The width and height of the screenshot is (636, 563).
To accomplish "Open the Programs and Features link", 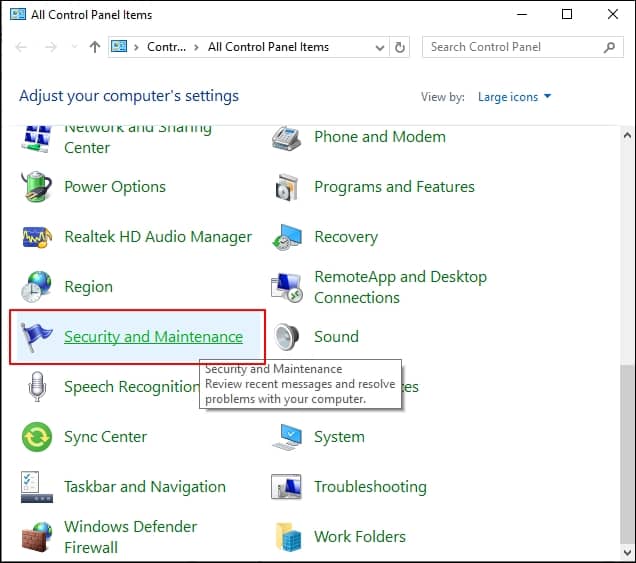I will click(x=394, y=187).
